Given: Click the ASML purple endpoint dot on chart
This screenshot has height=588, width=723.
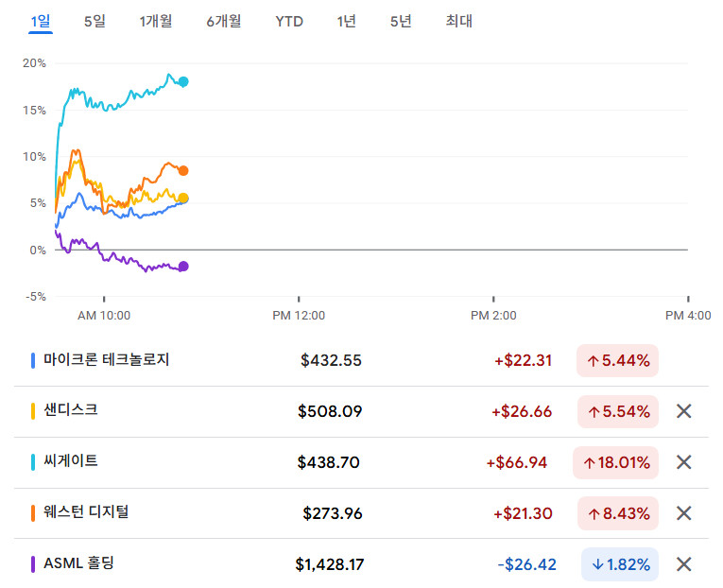Looking at the screenshot, I should click(183, 267).
